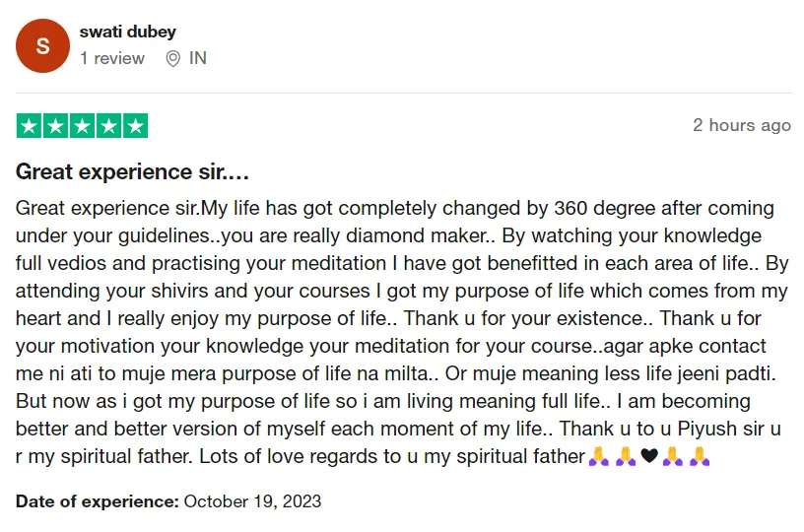Click the location pin icon
The height and width of the screenshot is (532, 804).
[173, 58]
